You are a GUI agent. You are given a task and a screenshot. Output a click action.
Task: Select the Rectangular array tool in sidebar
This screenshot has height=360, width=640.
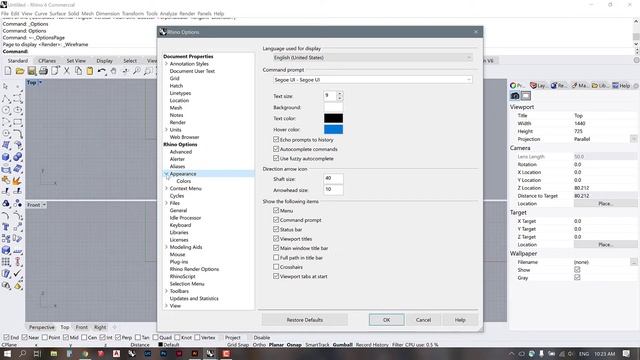[6, 262]
